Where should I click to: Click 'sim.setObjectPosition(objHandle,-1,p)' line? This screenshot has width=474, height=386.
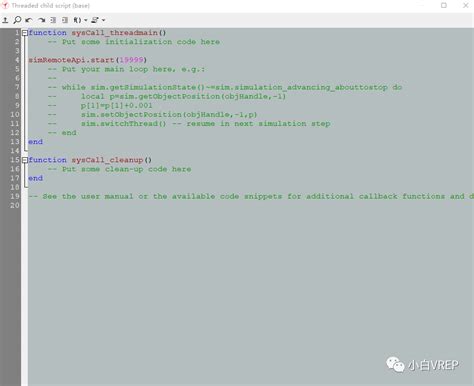click(169, 114)
